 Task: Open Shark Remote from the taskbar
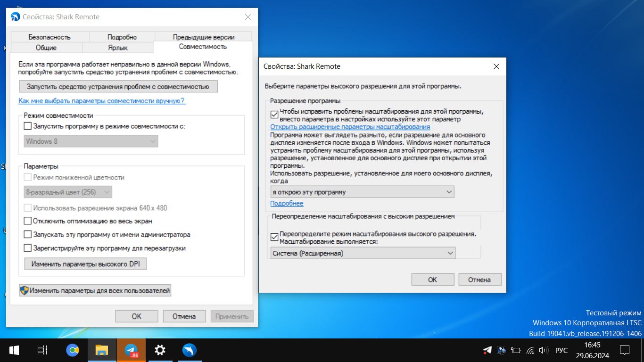click(190, 350)
